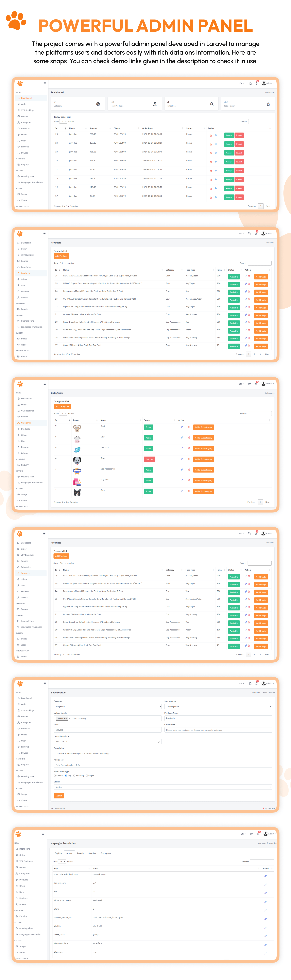Click the bell icon in Categories panel header

click(x=256, y=384)
